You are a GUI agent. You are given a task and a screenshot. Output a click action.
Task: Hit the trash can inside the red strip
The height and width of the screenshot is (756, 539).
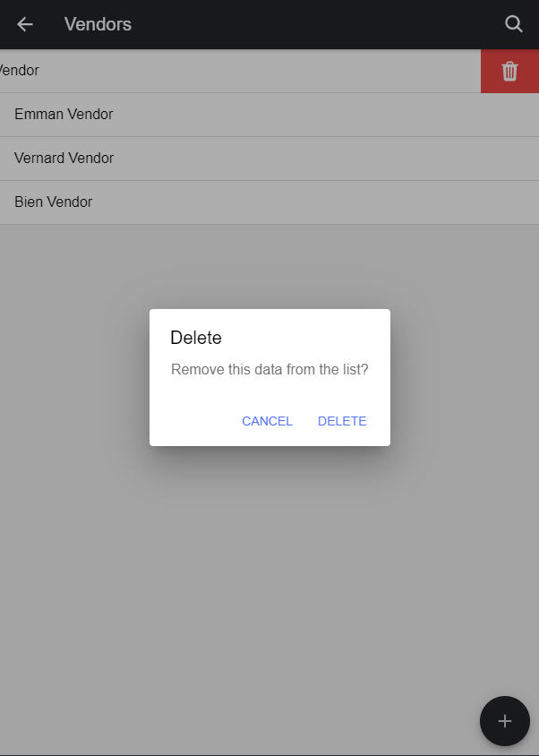(509, 71)
